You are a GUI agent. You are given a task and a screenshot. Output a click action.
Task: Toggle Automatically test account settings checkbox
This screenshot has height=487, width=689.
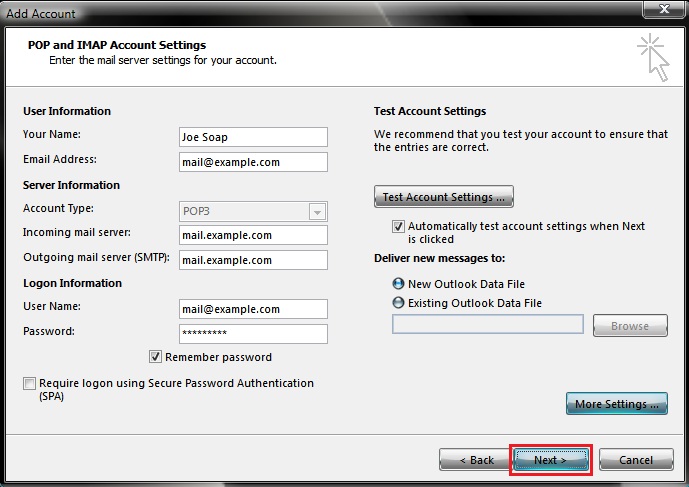tap(398, 226)
